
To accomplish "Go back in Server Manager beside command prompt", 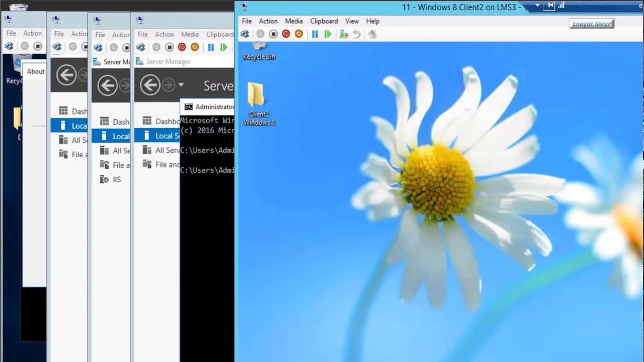I will [x=150, y=85].
